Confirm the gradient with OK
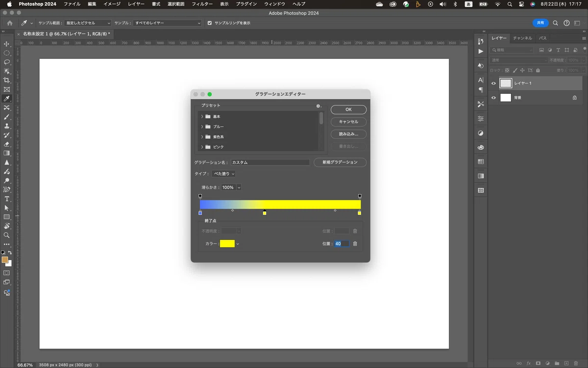588x368 pixels. tap(348, 109)
